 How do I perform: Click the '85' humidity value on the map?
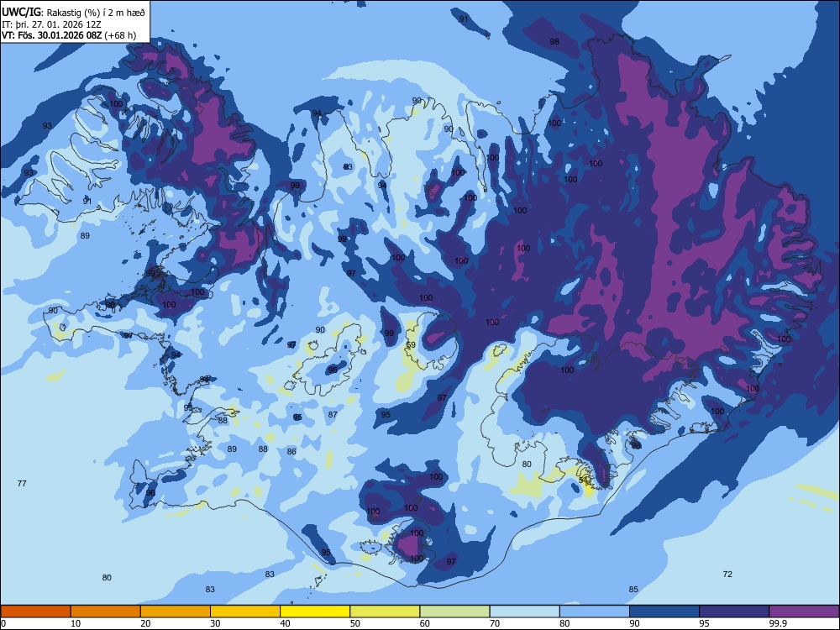[633, 589]
